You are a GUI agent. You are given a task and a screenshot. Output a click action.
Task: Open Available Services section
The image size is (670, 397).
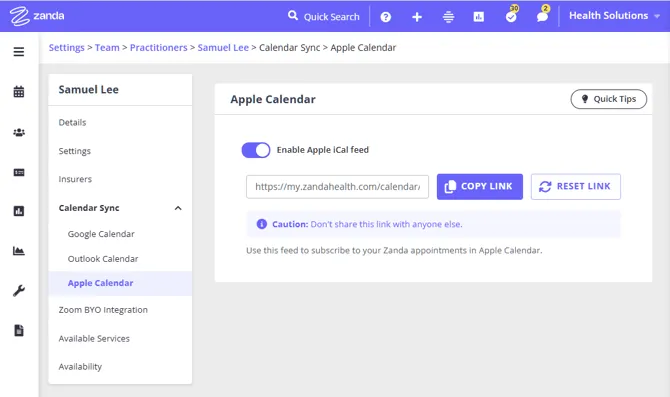[x=94, y=338]
